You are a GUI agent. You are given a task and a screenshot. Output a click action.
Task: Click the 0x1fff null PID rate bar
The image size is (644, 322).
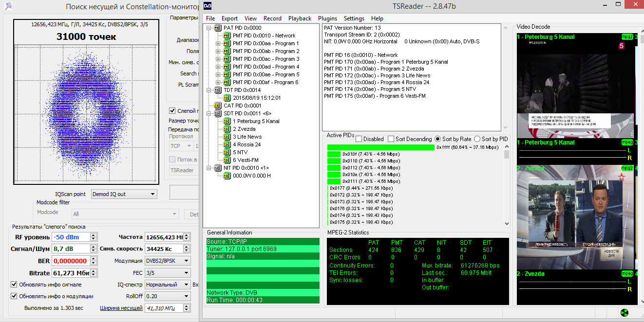click(x=381, y=147)
